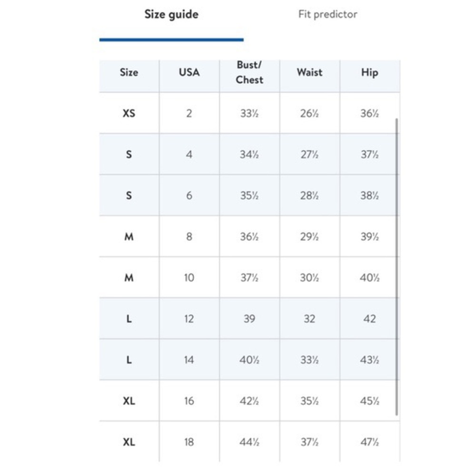Click the USA size 2 cell
The image size is (476, 476).
(x=189, y=113)
